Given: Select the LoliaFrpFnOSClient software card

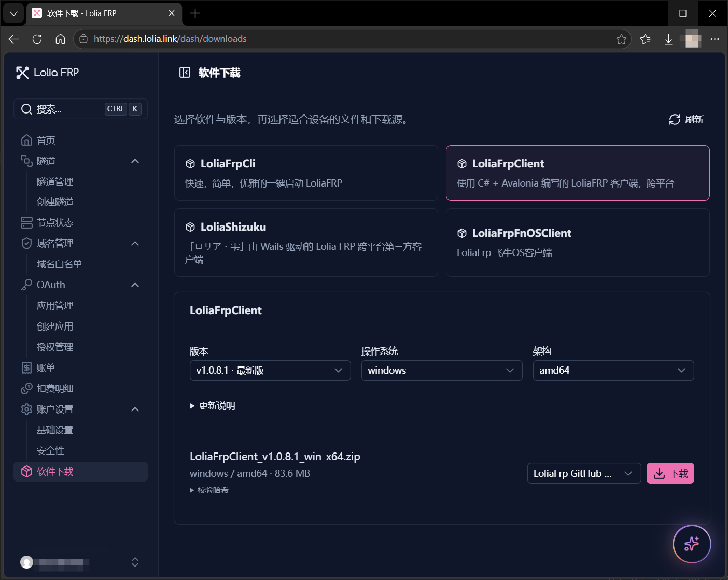Looking at the screenshot, I should click(x=578, y=243).
